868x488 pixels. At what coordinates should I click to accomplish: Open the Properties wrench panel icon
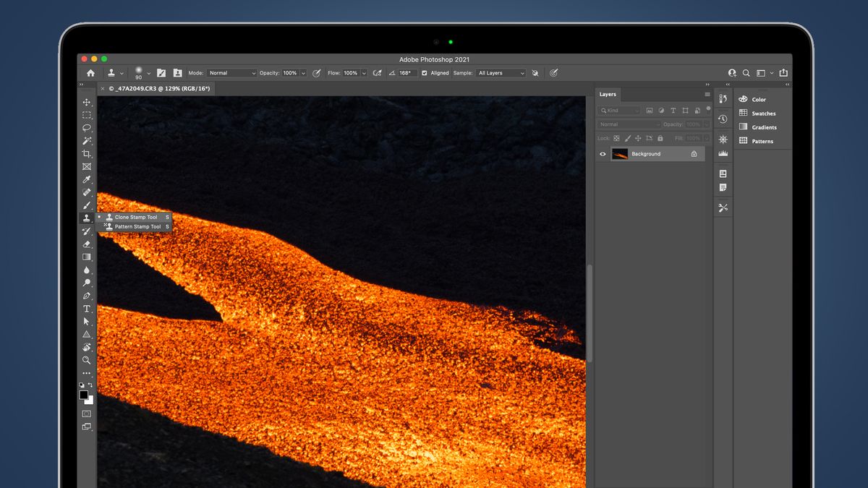(723, 207)
